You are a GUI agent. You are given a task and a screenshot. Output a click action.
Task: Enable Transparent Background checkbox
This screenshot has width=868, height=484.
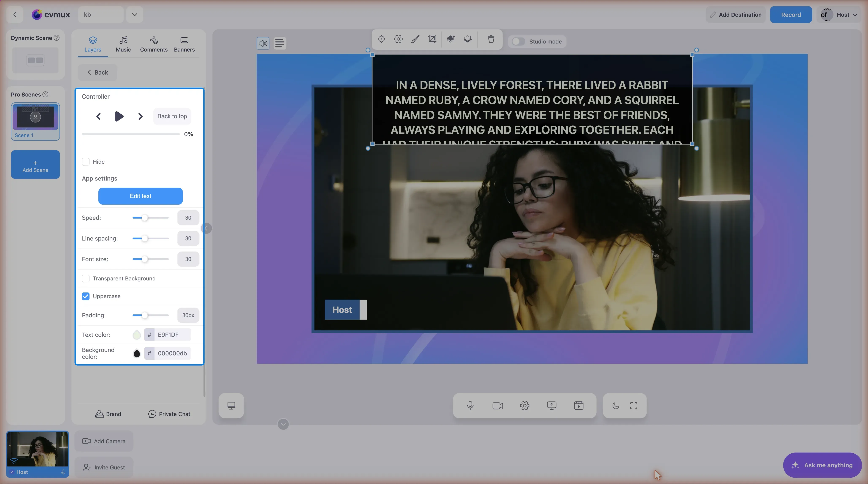tap(85, 278)
